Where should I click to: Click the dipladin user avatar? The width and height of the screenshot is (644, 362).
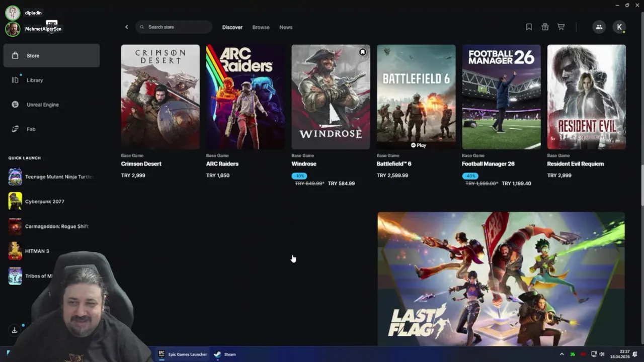pyautogui.click(x=13, y=13)
